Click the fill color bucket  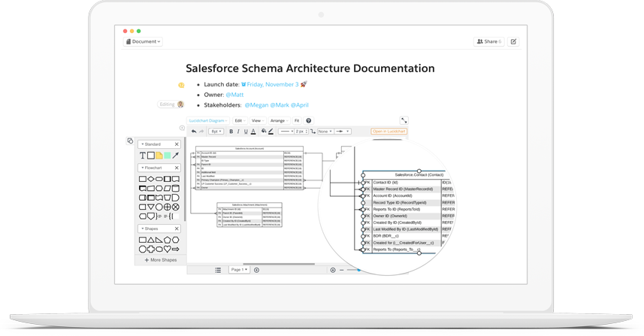263,132
